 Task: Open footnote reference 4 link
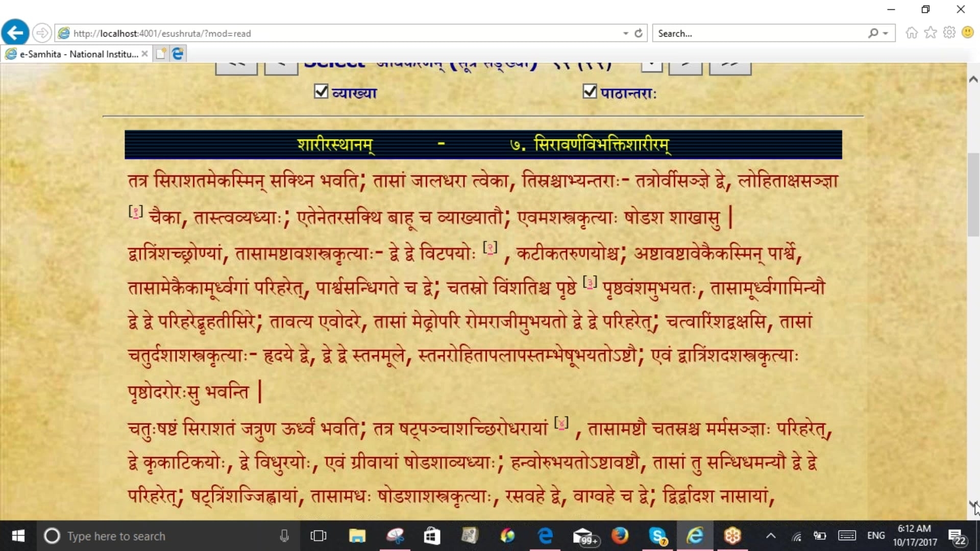[x=561, y=423]
